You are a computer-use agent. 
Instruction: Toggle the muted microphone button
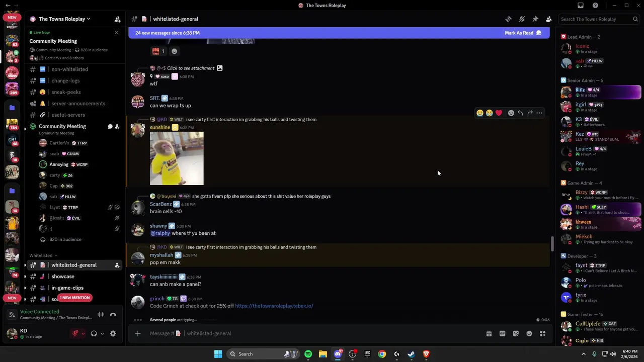[x=75, y=333]
